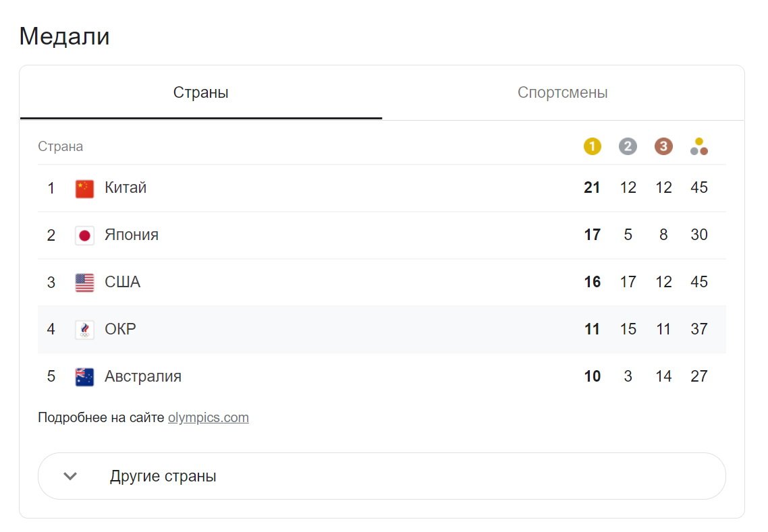Click the China flag icon

pyautogui.click(x=84, y=188)
